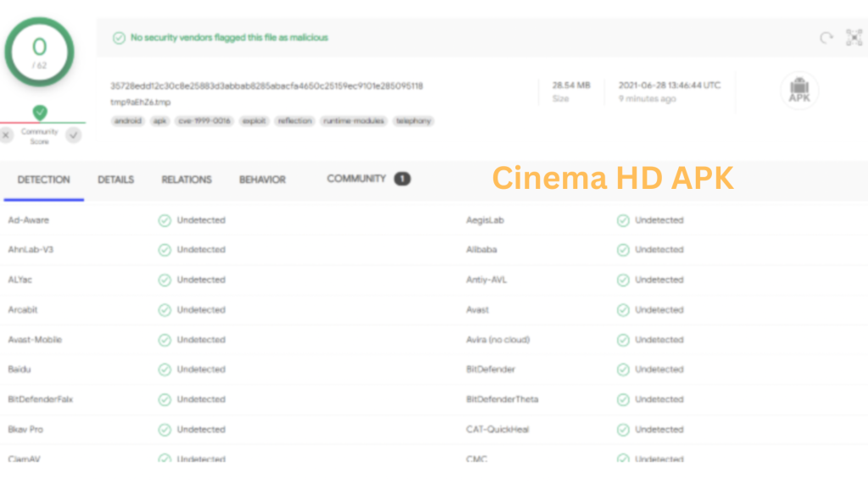Click the Undetected check icon for ALYac

click(164, 280)
